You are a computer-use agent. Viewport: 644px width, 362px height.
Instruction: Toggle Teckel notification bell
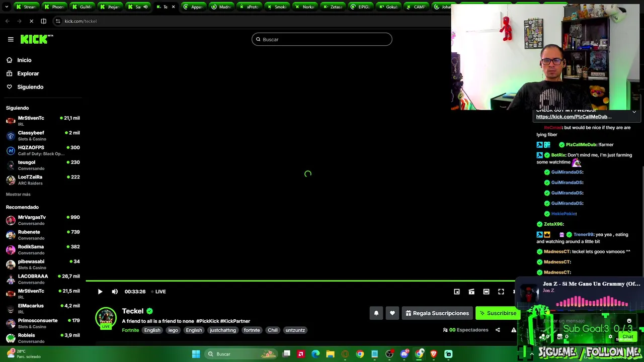point(376,313)
